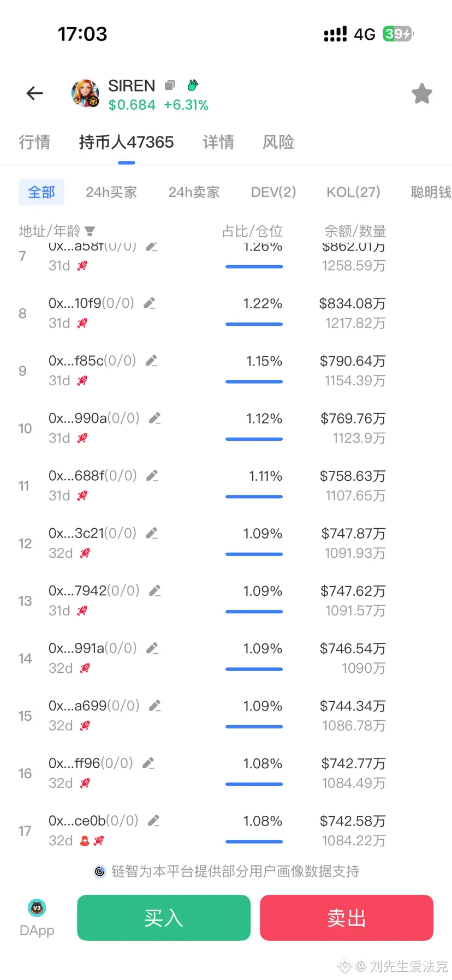452x980 pixels.
Task: Edit label for address 0x...990a
Action: click(155, 418)
